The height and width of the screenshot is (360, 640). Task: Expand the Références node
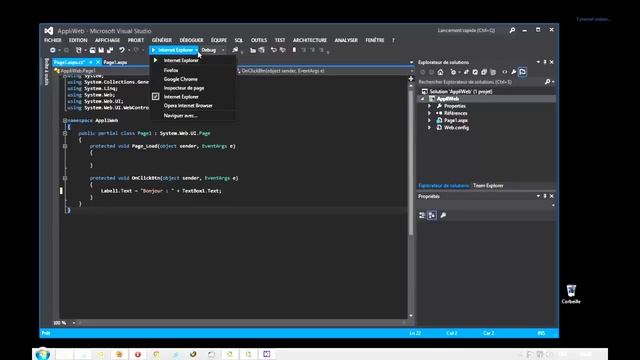pyautogui.click(x=429, y=113)
